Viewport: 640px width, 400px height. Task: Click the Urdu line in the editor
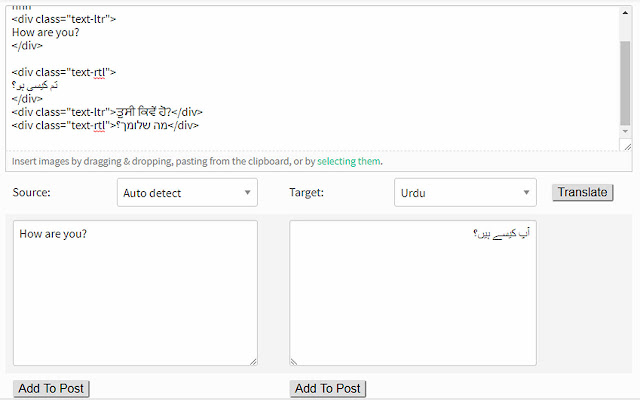35,85
